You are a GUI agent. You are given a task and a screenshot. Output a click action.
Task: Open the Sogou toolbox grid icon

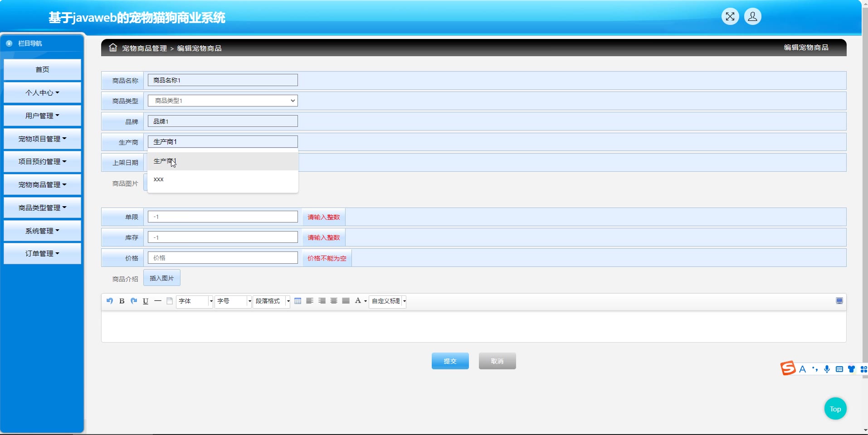[864, 369]
